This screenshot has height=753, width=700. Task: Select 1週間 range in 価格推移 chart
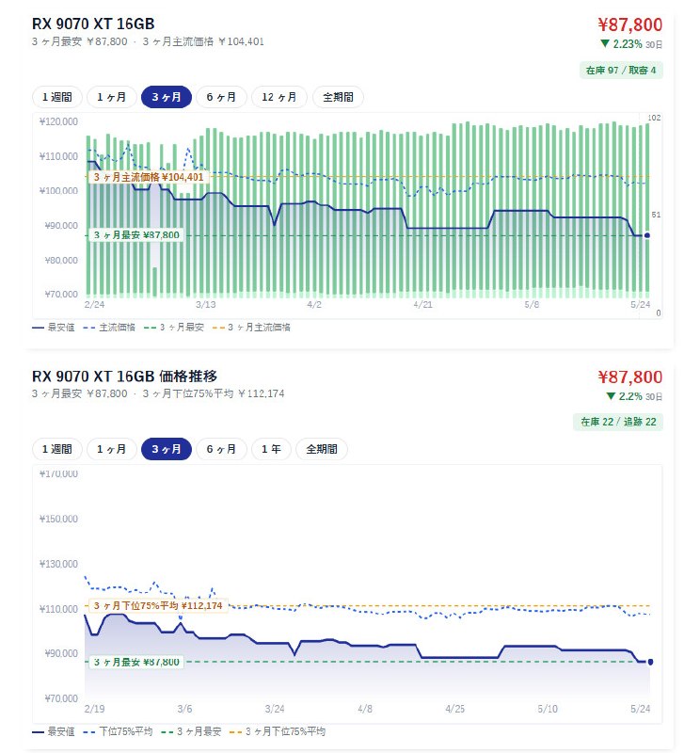(57, 449)
